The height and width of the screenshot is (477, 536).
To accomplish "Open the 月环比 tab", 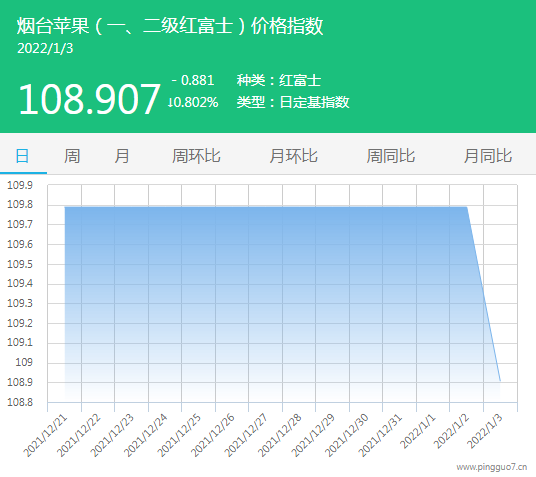I will (293, 156).
